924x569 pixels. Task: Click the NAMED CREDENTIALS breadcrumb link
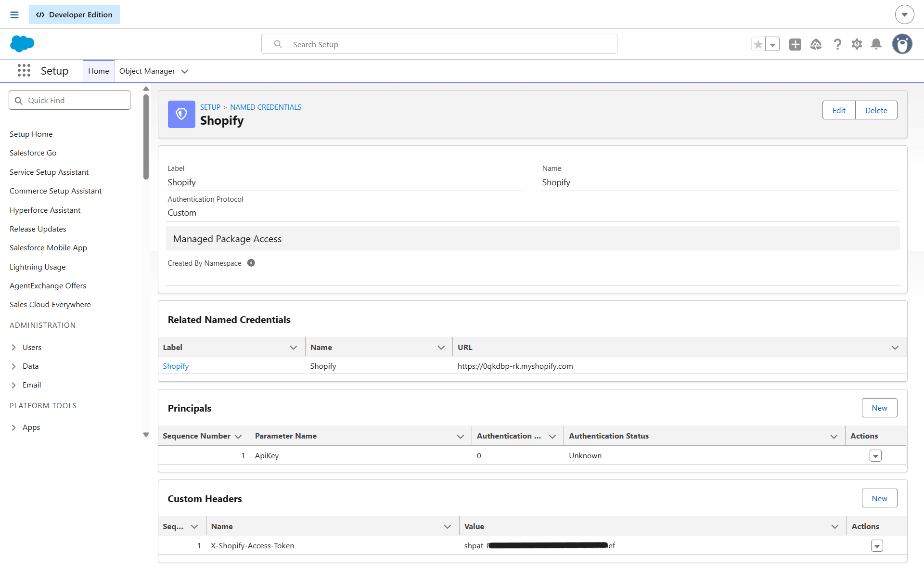266,107
